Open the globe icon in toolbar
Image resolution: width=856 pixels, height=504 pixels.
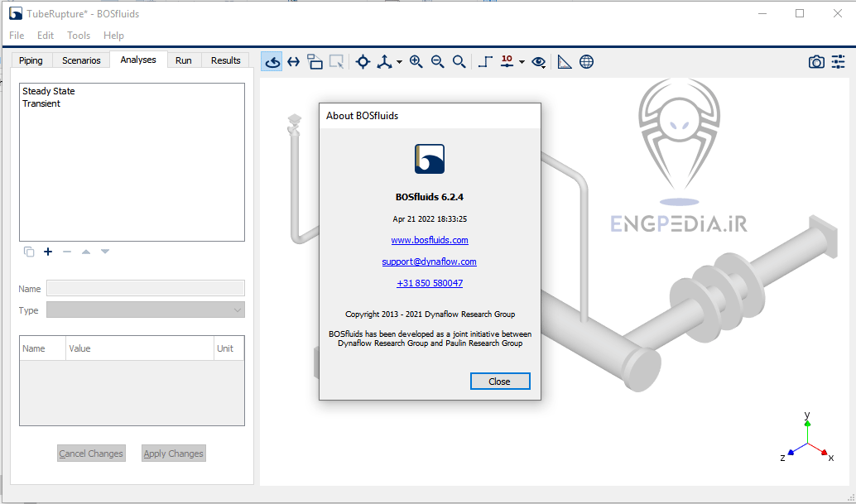pos(586,62)
